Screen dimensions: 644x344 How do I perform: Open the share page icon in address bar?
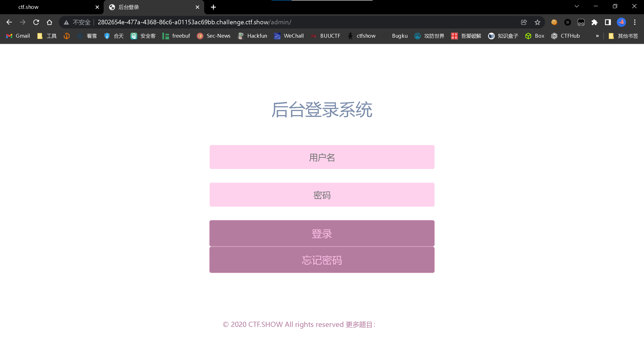524,22
